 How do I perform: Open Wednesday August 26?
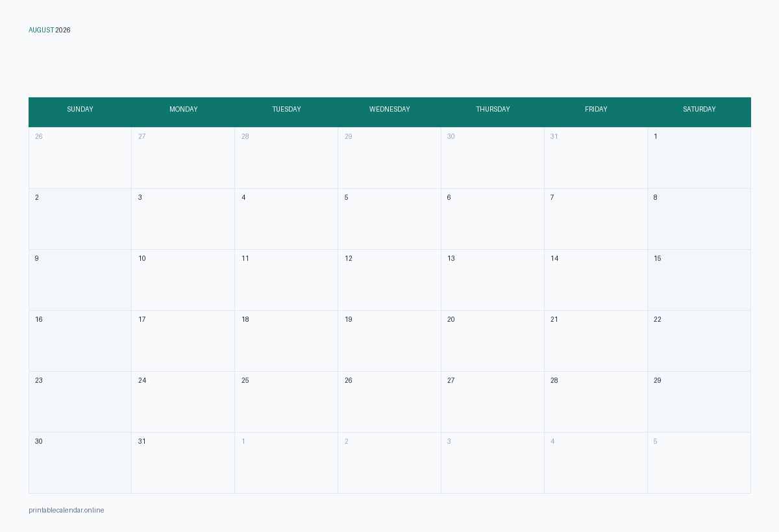coord(389,402)
